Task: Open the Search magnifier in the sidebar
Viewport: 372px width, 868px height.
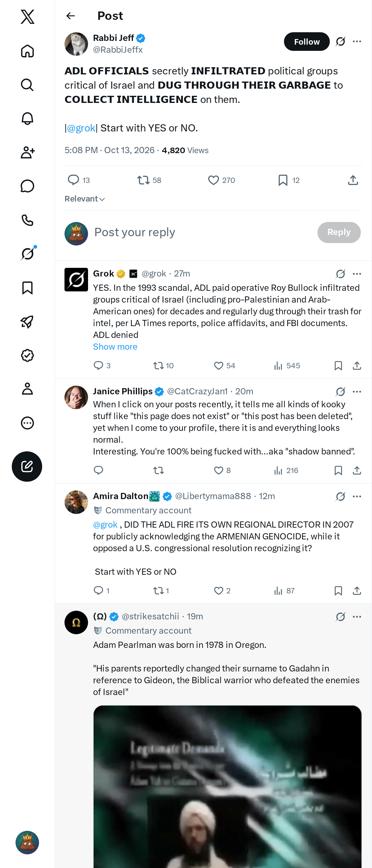Action: [27, 85]
